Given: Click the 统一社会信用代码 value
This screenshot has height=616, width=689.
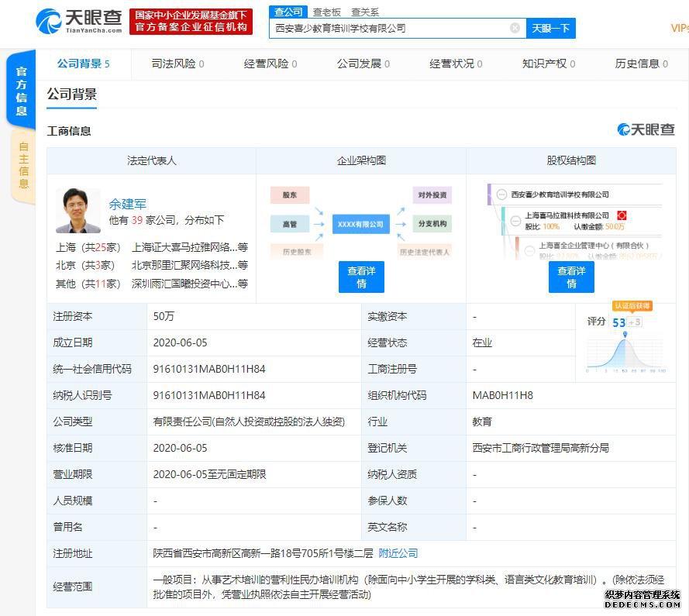Looking at the screenshot, I should point(209,369).
